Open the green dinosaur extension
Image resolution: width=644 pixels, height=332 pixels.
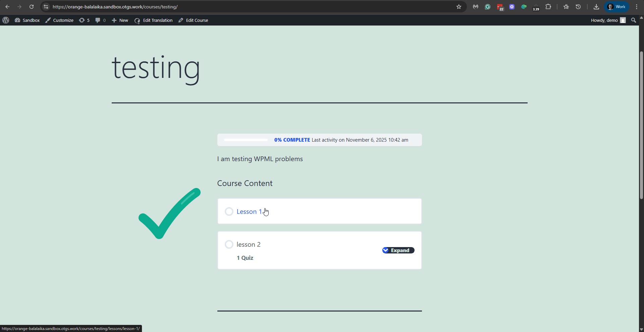click(524, 7)
